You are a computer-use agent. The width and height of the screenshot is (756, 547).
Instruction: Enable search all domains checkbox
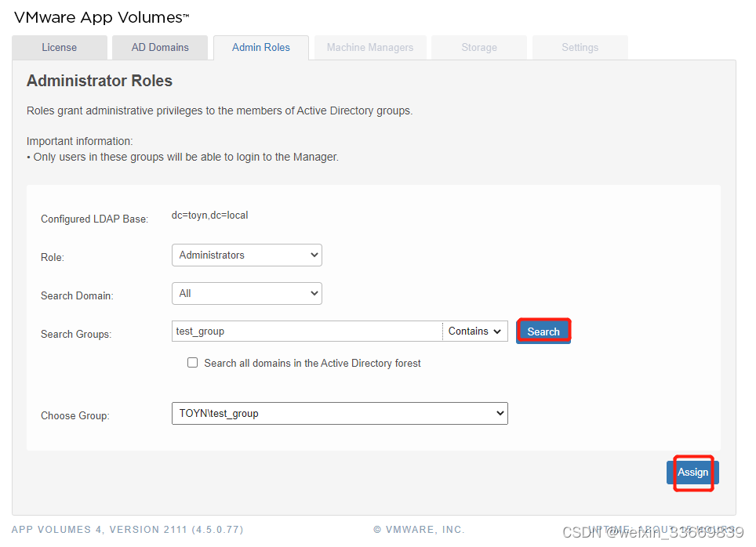tap(193, 363)
